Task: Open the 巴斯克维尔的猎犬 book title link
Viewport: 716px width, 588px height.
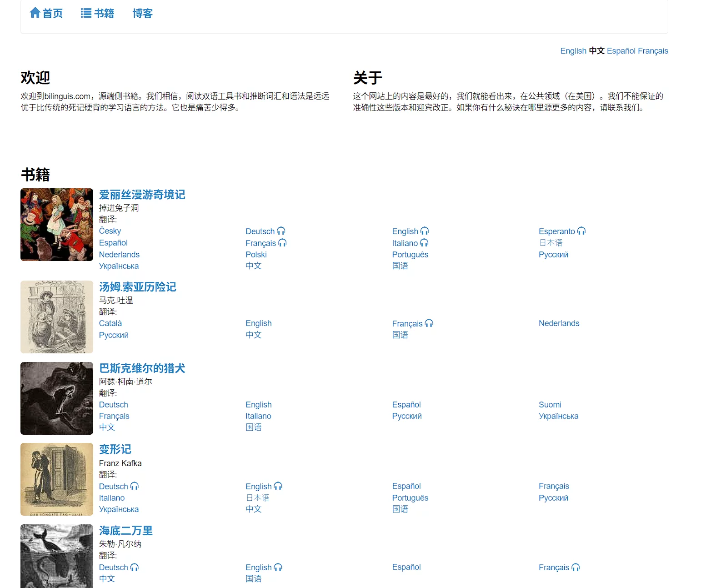Action: (142, 368)
